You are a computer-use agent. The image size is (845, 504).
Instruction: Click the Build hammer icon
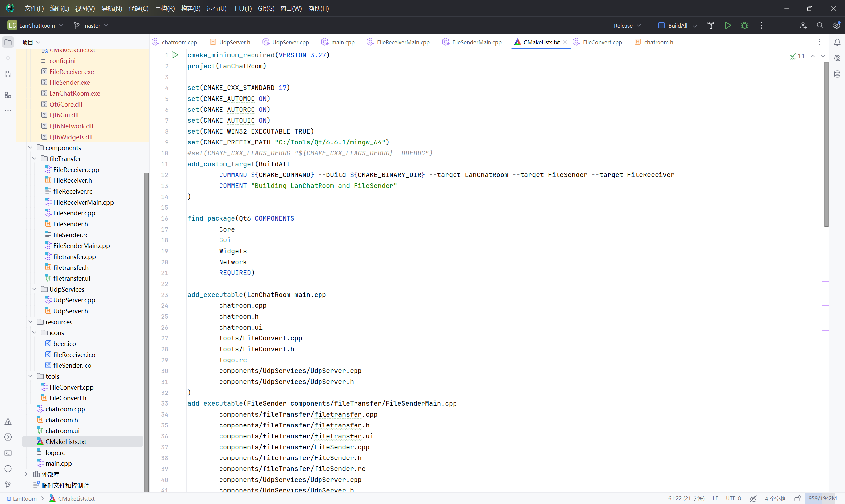tap(710, 25)
